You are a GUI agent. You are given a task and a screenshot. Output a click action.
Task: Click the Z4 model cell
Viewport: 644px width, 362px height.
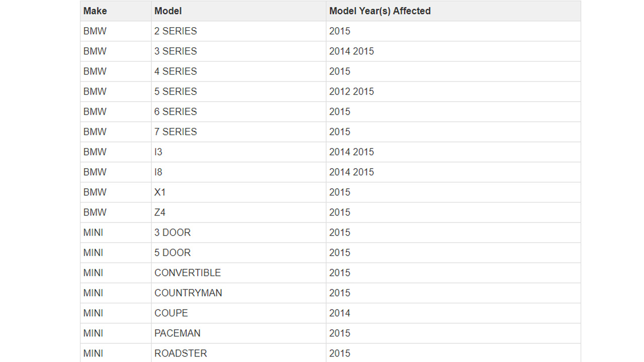pyautogui.click(x=160, y=212)
